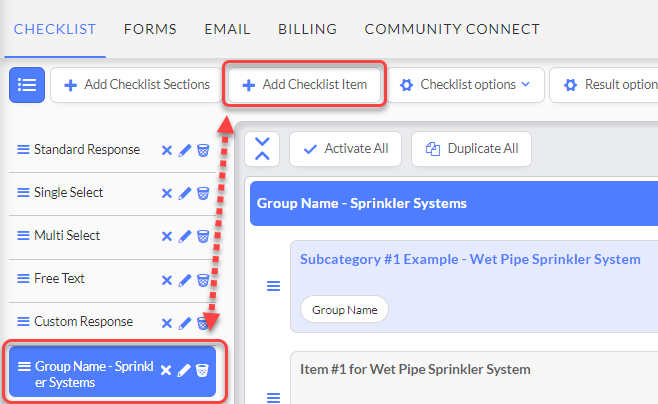The height and width of the screenshot is (404, 658).
Task: Collapse all items with the chevrons button
Action: (262, 149)
